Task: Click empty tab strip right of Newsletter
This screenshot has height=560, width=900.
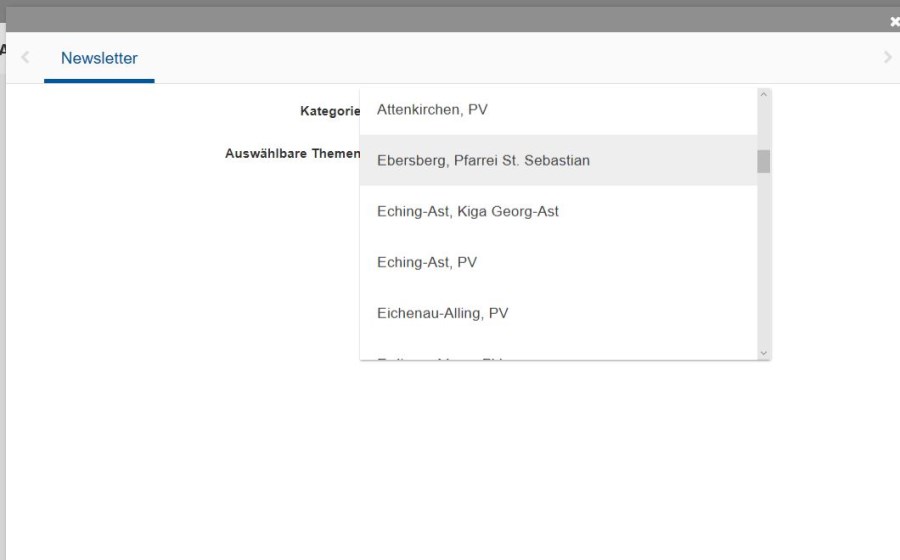Action: pos(500,58)
